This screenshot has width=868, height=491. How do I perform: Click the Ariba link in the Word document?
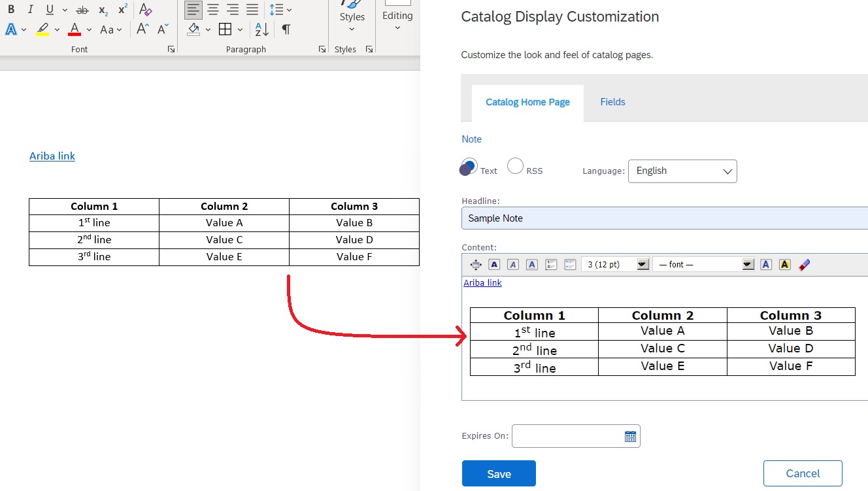[x=52, y=156]
